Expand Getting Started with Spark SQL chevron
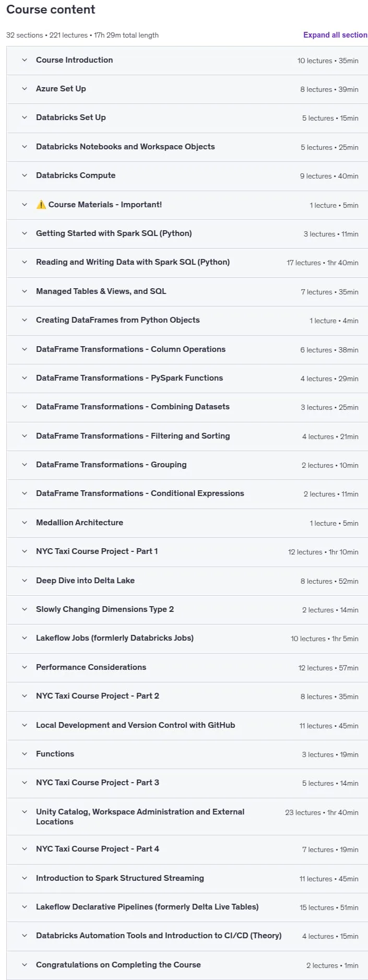The height and width of the screenshot is (980, 368). coord(25,233)
